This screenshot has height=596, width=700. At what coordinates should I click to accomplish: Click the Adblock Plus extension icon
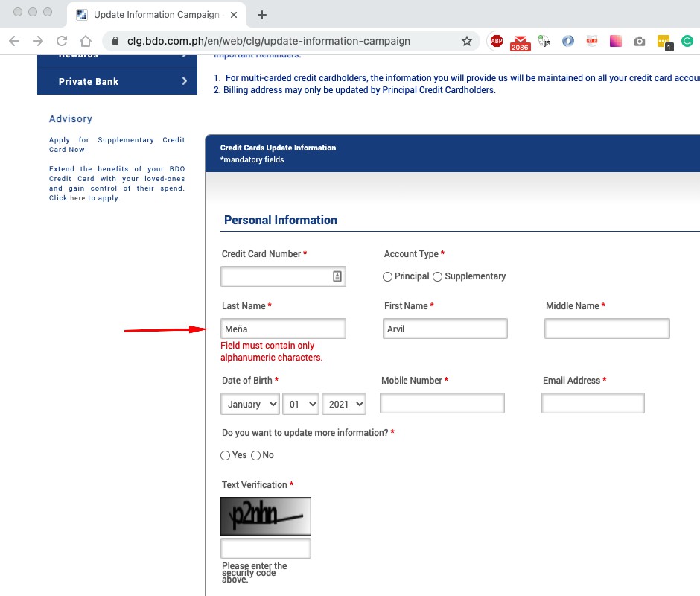point(497,41)
